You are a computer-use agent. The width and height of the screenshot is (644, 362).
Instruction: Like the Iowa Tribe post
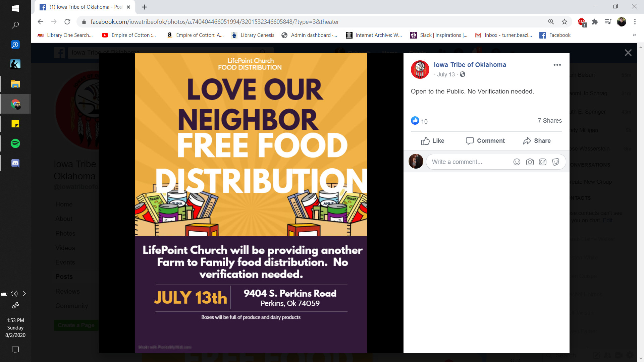pos(433,141)
